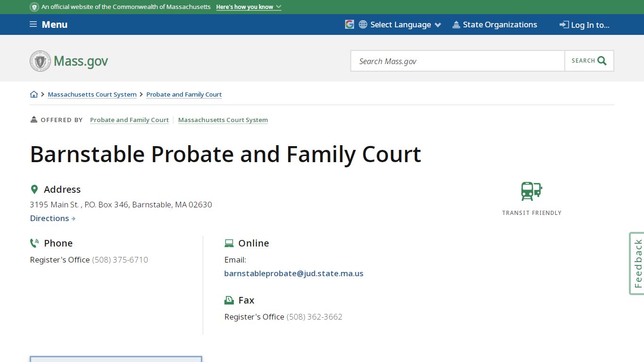The height and width of the screenshot is (362, 644).
Task: Click the Menu label in navigation bar
Action: click(x=55, y=25)
